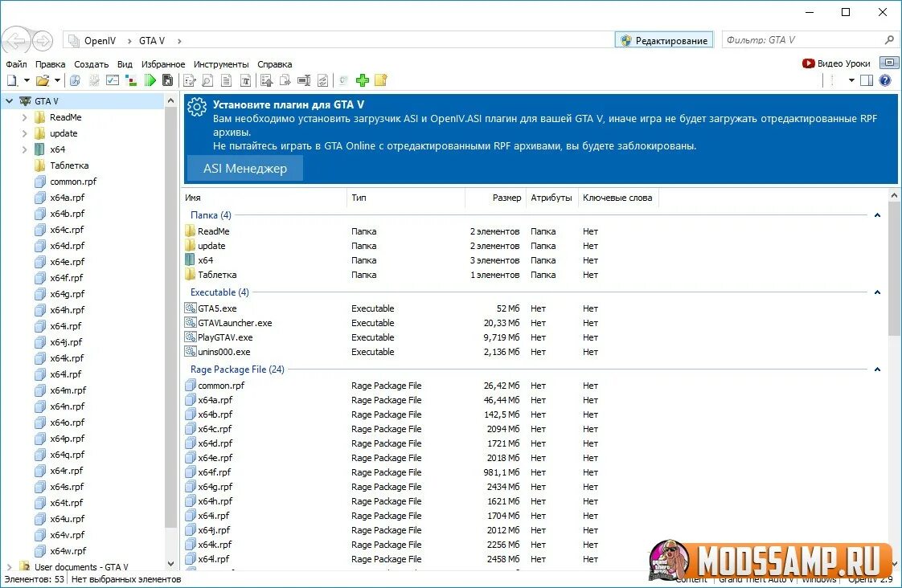Open the Файл menu
This screenshot has height=588, width=902.
click(16, 64)
